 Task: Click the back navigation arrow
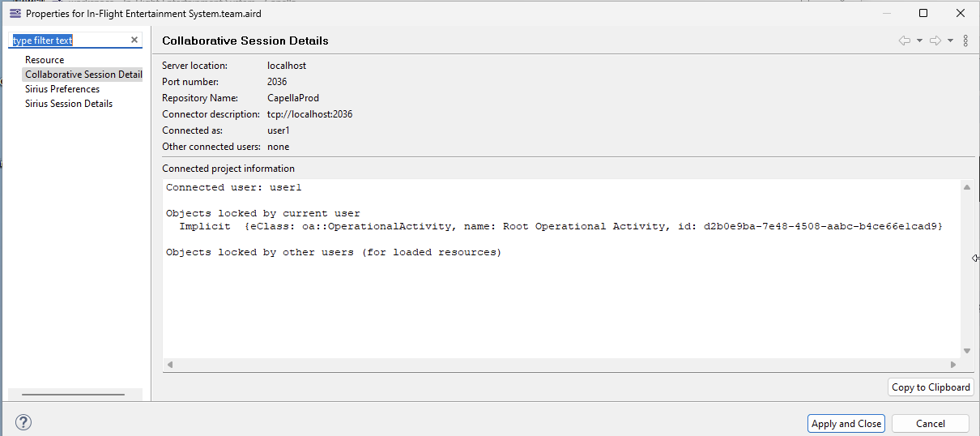(905, 41)
